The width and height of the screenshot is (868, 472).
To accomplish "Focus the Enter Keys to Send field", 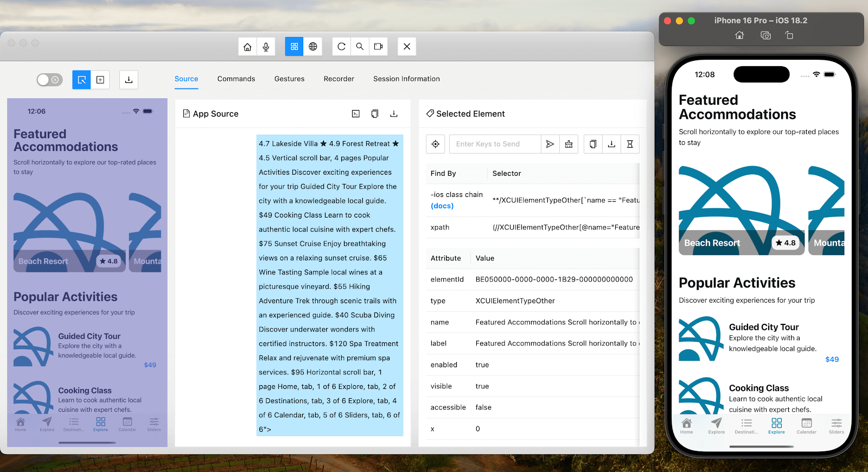I will [x=495, y=144].
